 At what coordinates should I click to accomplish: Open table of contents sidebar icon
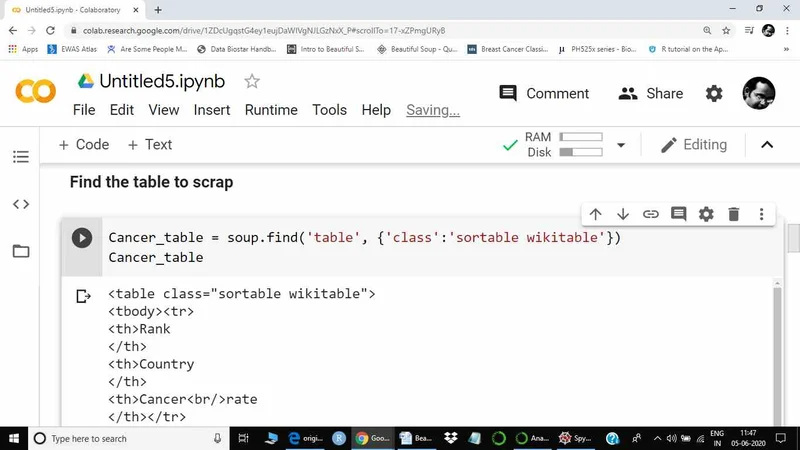21,157
